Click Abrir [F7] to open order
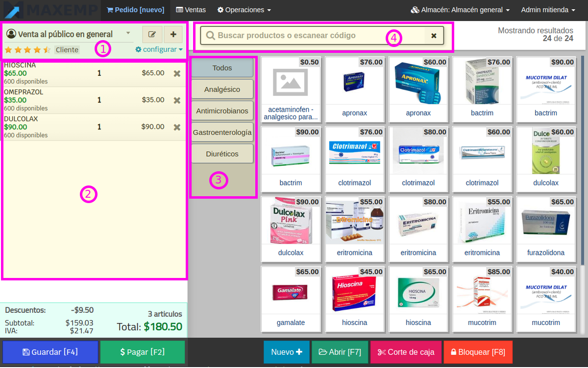588x368 pixels. [340, 352]
